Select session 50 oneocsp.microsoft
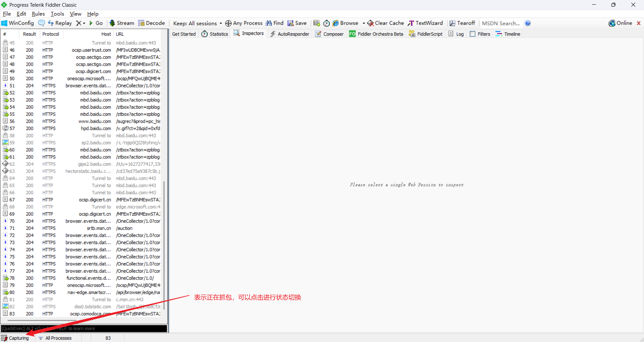 [81, 78]
